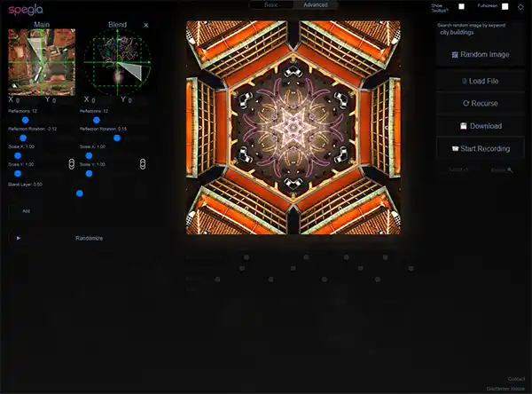This screenshot has height=394, width=532.
Task: Click the Main Reflection Rotation slider handle
Action: [x=23, y=138]
